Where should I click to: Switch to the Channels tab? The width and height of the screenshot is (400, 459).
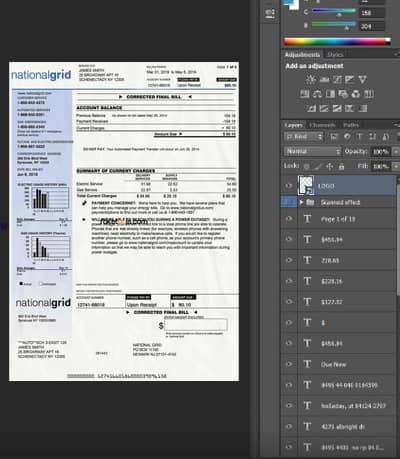click(322, 125)
